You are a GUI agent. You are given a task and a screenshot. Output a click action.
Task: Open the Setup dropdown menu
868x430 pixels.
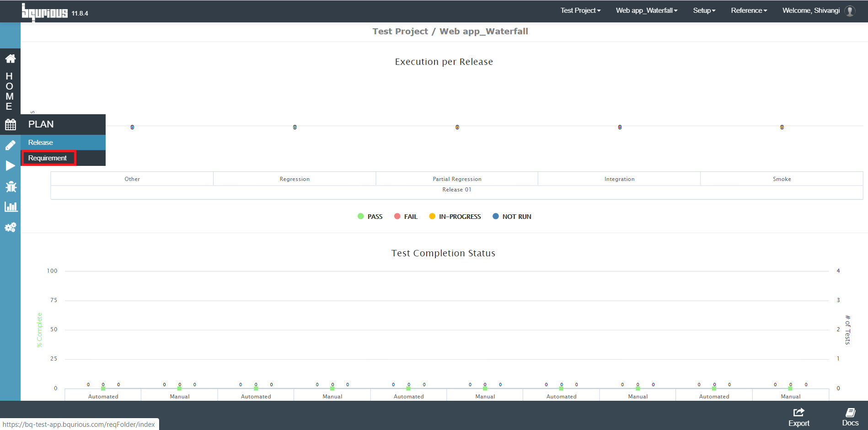click(704, 11)
